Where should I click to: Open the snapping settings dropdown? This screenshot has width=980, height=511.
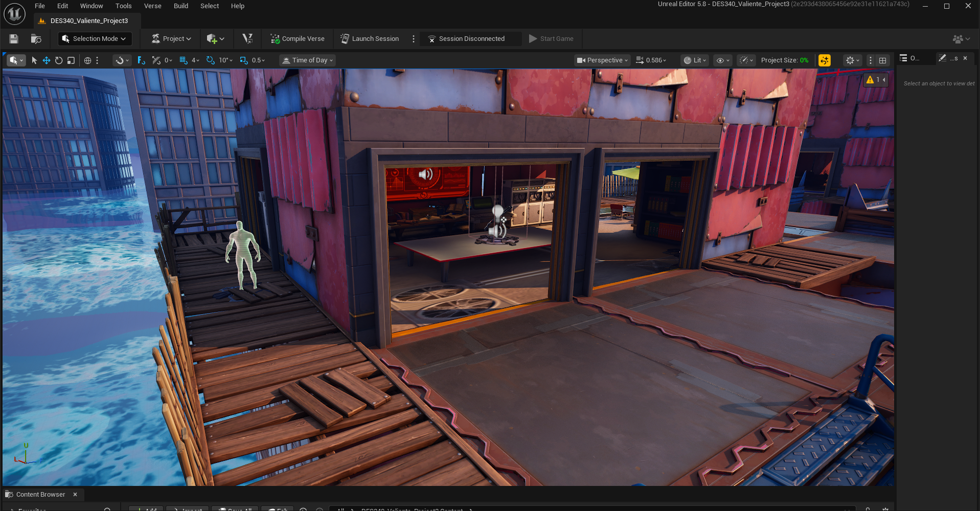tap(122, 60)
